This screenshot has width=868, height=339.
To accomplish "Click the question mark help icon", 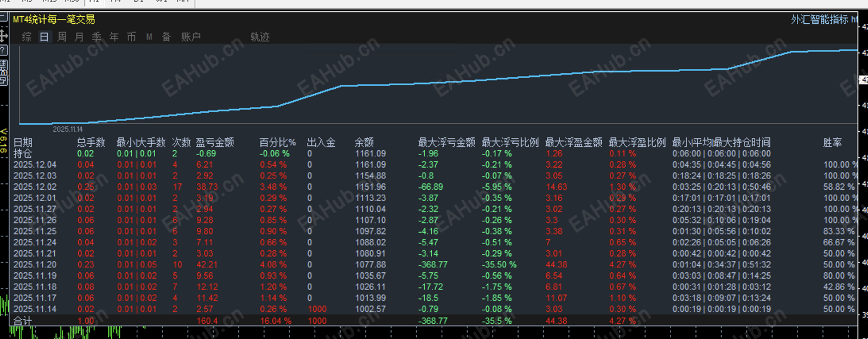I will pos(3,50).
